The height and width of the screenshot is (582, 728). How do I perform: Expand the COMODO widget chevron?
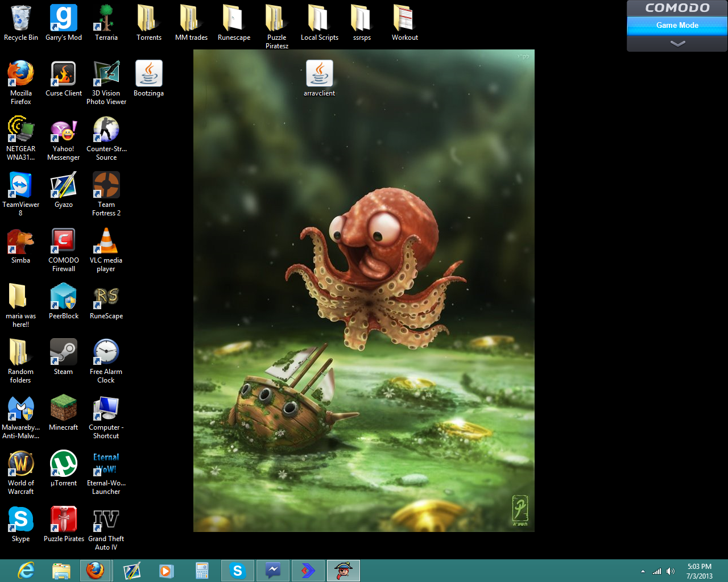coord(677,44)
